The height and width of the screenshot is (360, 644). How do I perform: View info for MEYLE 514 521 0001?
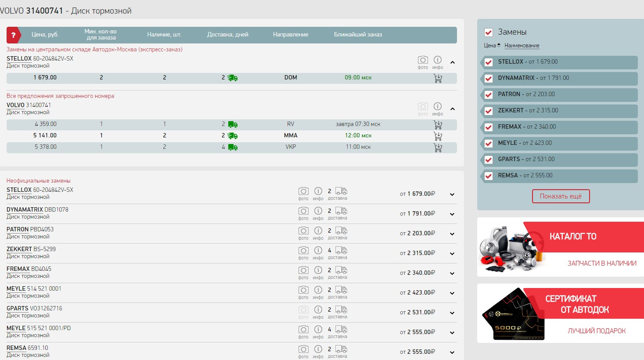pyautogui.click(x=318, y=290)
